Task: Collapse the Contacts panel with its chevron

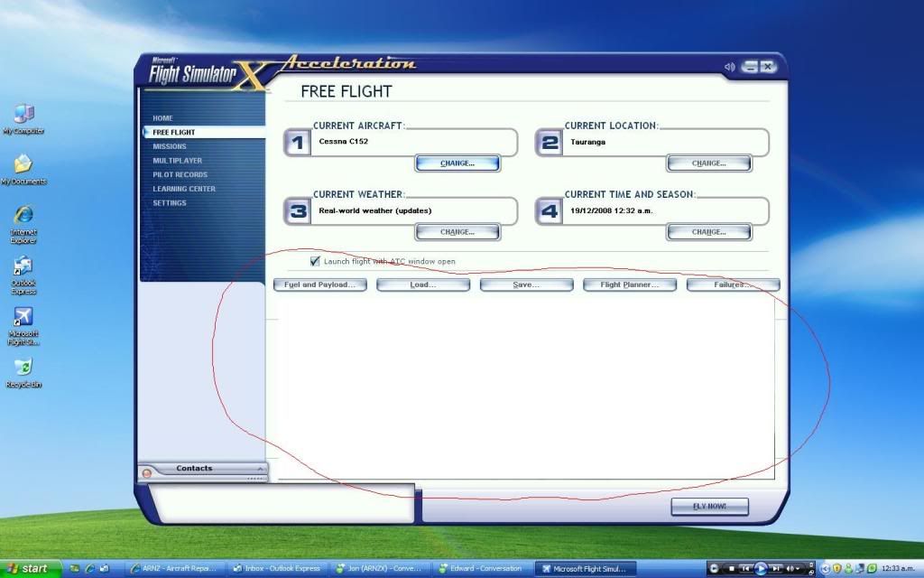Action: tap(260, 469)
